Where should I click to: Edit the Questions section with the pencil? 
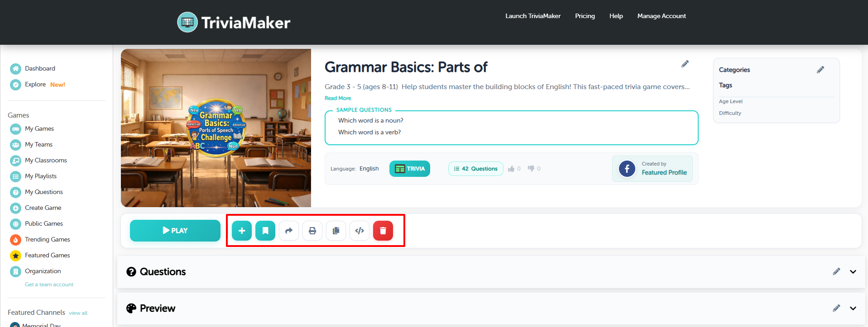pyautogui.click(x=836, y=271)
